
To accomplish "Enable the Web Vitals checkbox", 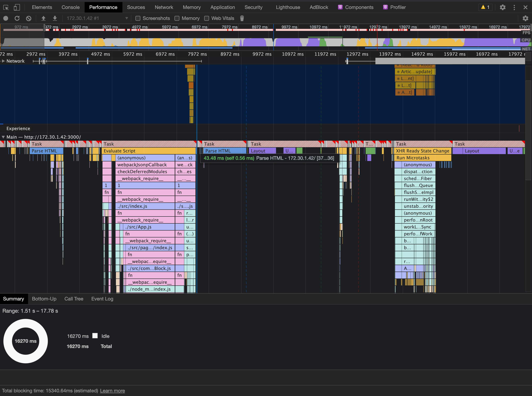I will coord(207,18).
